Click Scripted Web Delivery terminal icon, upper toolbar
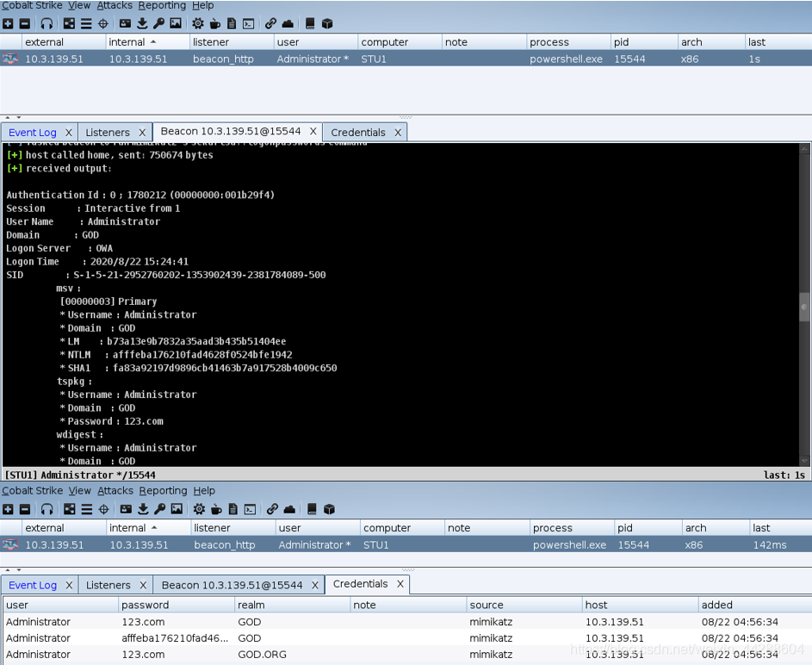The width and height of the screenshot is (812, 665). point(249,24)
